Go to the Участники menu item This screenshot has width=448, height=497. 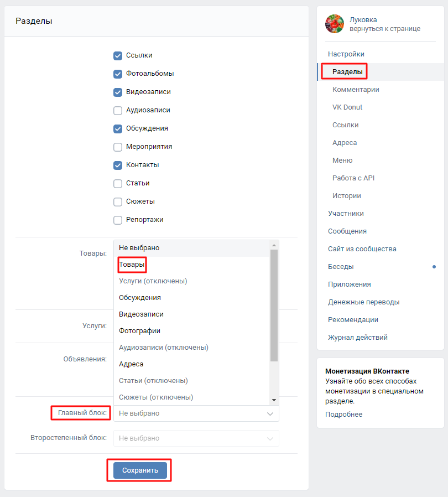pyautogui.click(x=346, y=214)
